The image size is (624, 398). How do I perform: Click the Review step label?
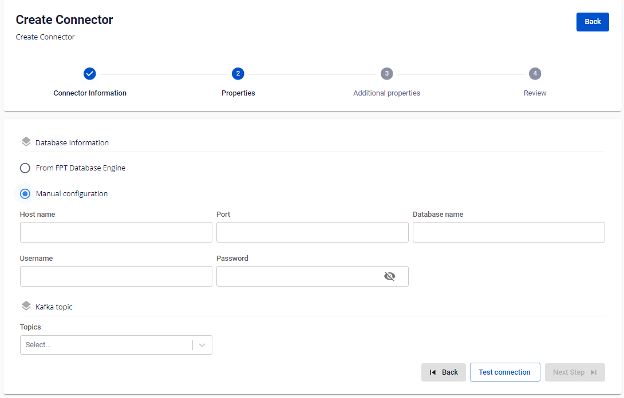coord(535,93)
